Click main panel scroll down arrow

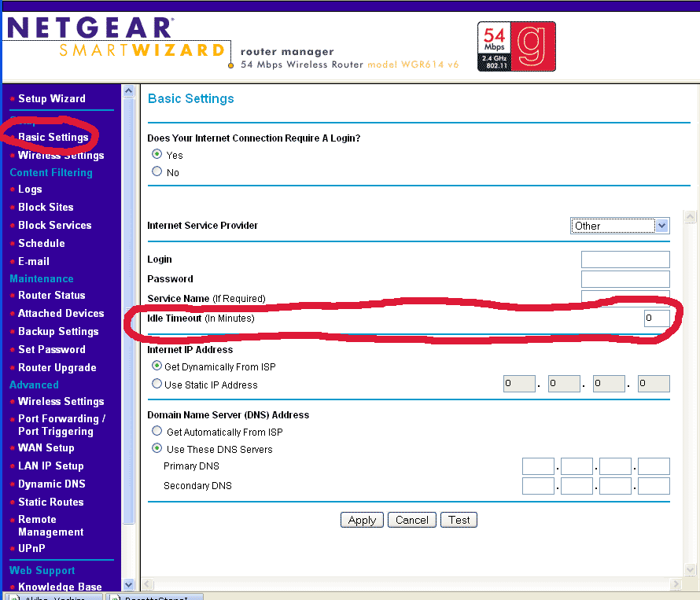691,569
